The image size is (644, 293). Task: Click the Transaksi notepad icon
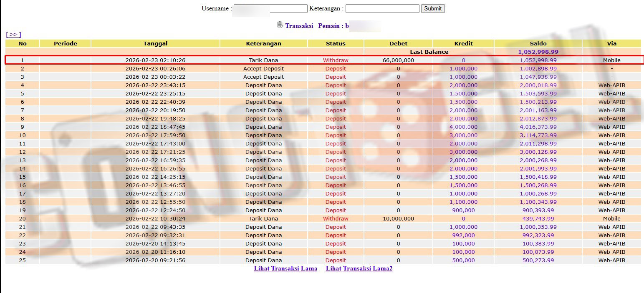[280, 25]
